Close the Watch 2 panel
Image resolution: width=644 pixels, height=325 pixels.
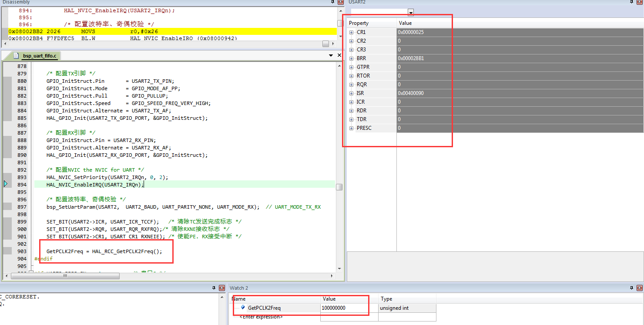pos(639,288)
